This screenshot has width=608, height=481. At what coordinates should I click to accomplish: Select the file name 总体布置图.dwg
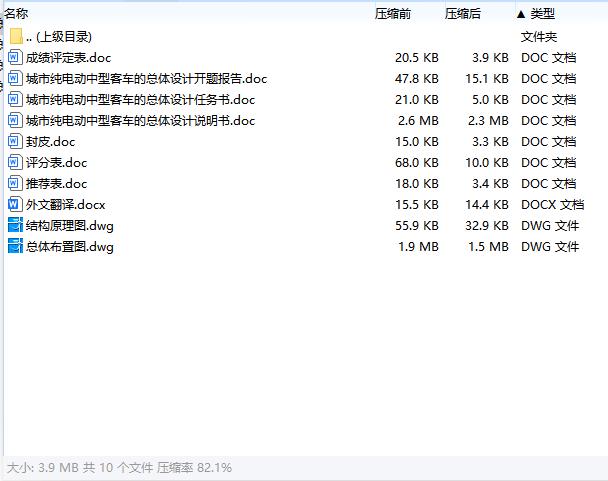coord(70,247)
